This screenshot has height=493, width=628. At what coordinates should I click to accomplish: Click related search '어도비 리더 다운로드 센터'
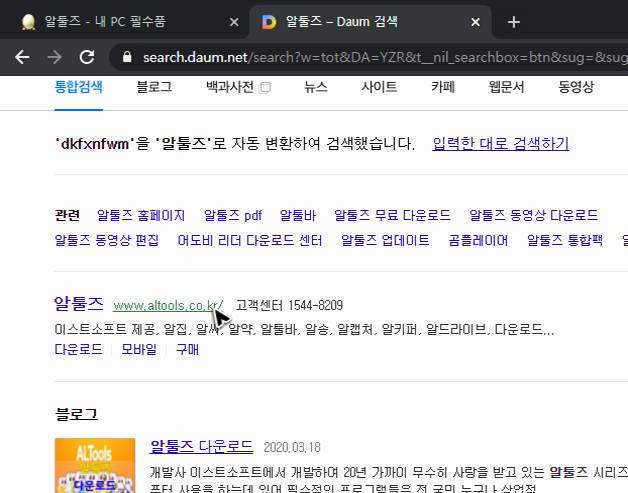(250, 240)
